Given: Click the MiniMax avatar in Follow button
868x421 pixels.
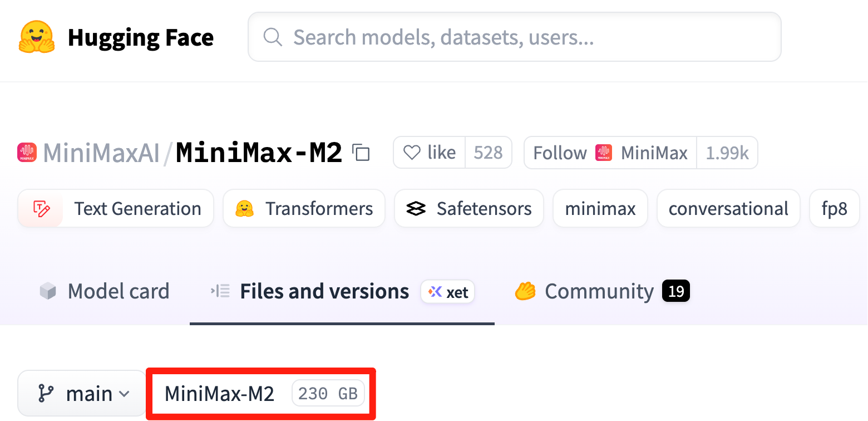Looking at the screenshot, I should (x=603, y=152).
